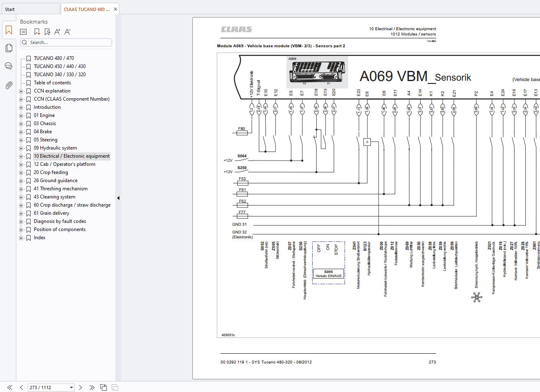
Task: Go to the last page
Action: [92, 388]
